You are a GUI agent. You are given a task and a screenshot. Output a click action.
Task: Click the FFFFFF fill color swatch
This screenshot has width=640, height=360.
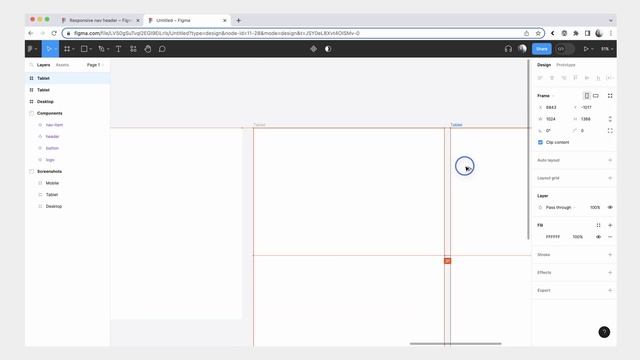coord(540,237)
